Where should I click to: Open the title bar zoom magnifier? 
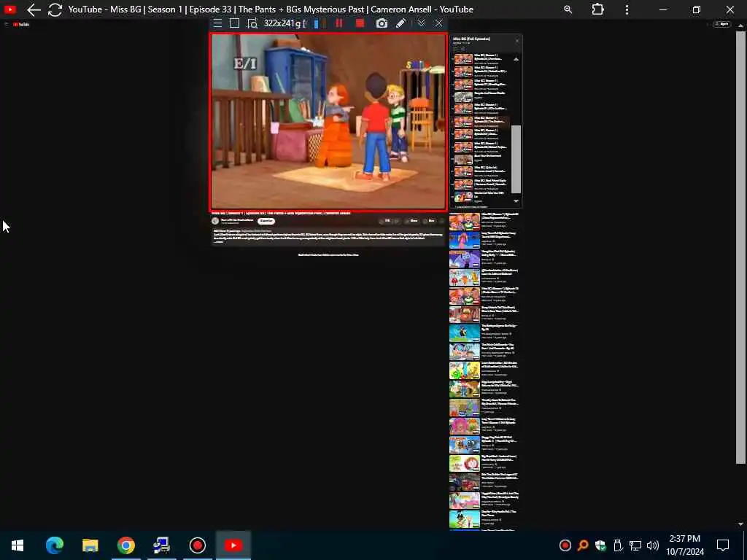(568, 9)
